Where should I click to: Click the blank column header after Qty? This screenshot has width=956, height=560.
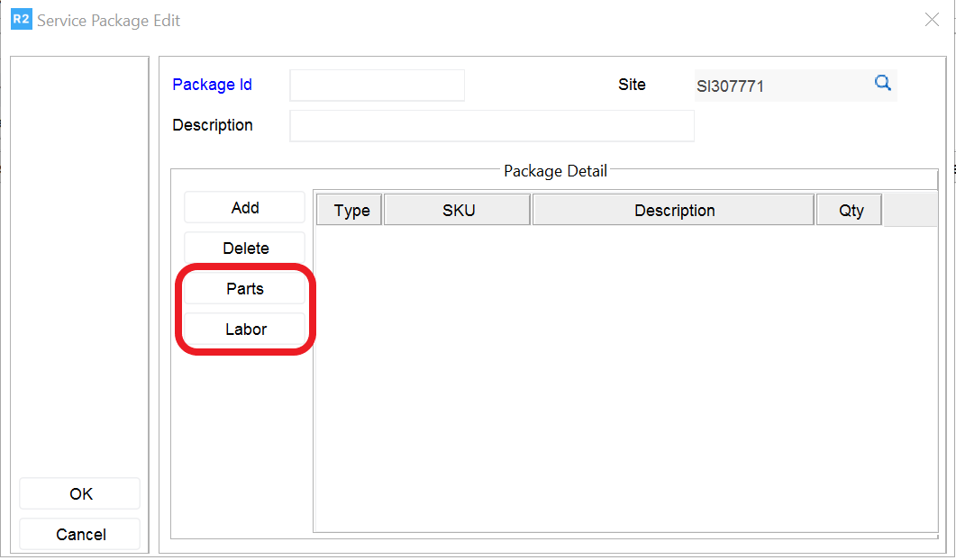(x=910, y=211)
